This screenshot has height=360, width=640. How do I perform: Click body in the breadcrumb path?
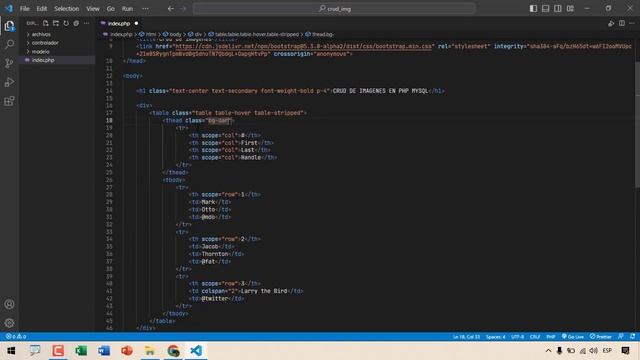[x=175, y=34]
